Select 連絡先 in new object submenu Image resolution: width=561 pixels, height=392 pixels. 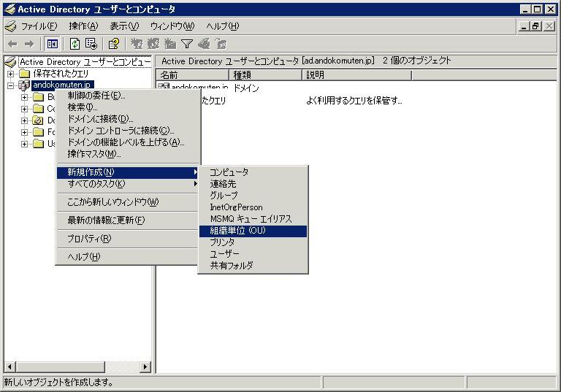tap(253, 184)
